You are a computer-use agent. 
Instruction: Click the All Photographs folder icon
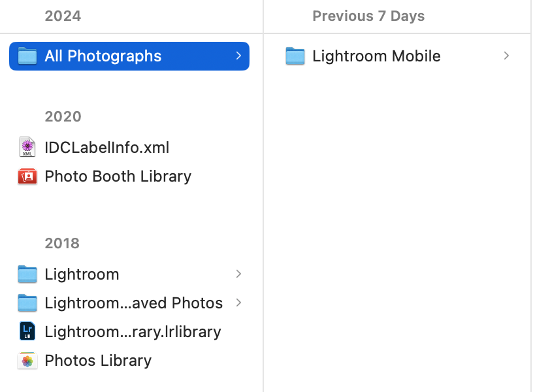click(x=27, y=56)
